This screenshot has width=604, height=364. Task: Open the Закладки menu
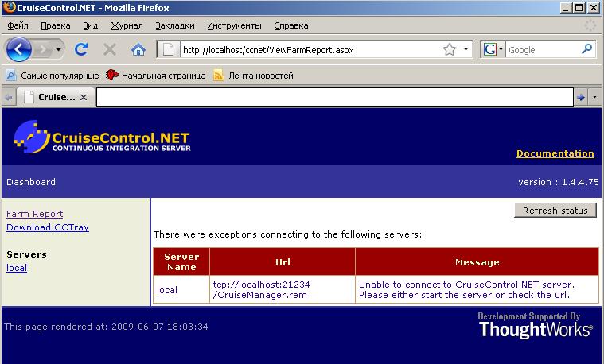point(175,25)
